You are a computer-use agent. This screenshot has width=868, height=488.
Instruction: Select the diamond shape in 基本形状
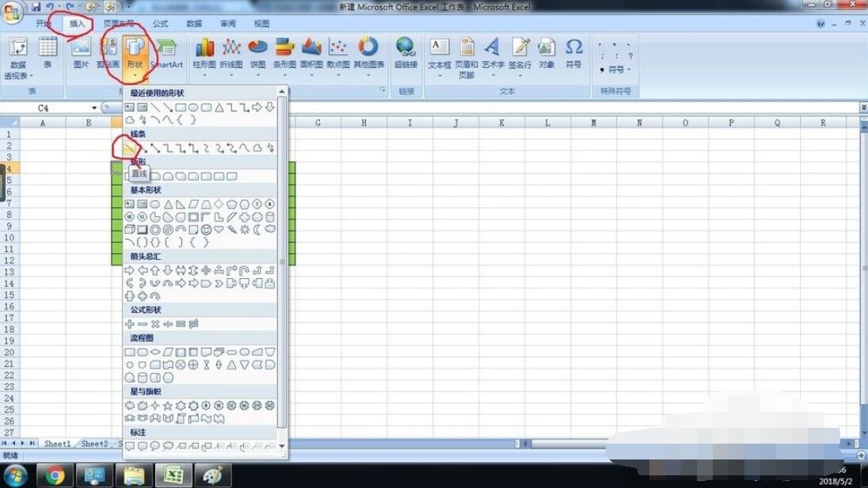(219, 204)
